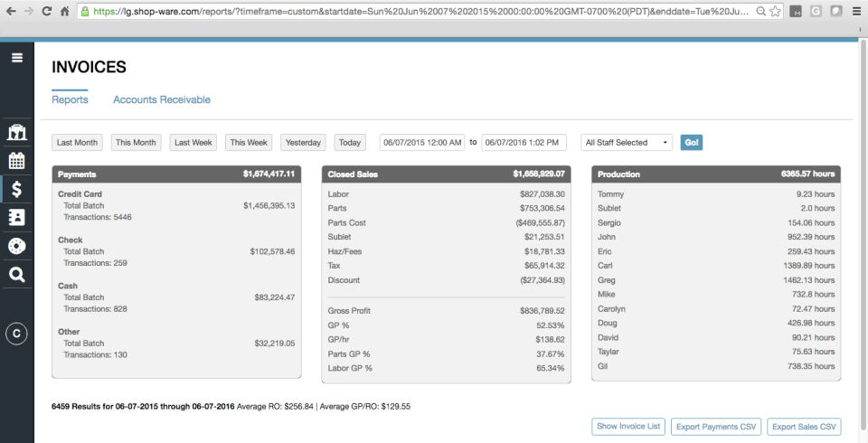Screen dimensions: 868x443
Task: Open the Chrome menu icon
Action: tap(857, 11)
